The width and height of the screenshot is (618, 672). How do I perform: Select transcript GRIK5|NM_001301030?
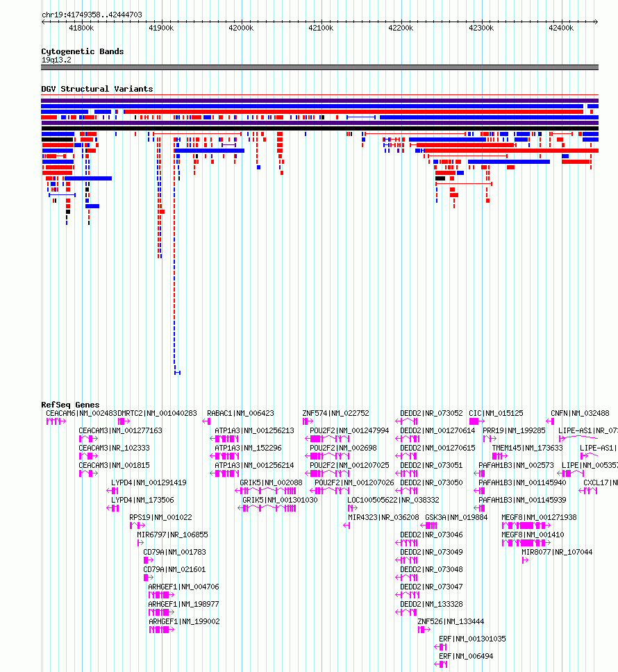[x=280, y=500]
